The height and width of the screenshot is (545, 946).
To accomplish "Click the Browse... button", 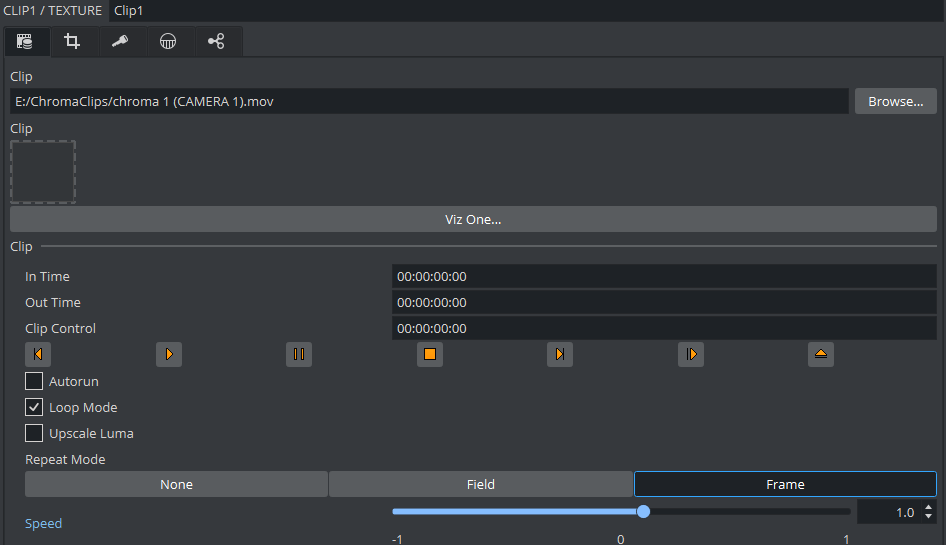I will point(895,101).
